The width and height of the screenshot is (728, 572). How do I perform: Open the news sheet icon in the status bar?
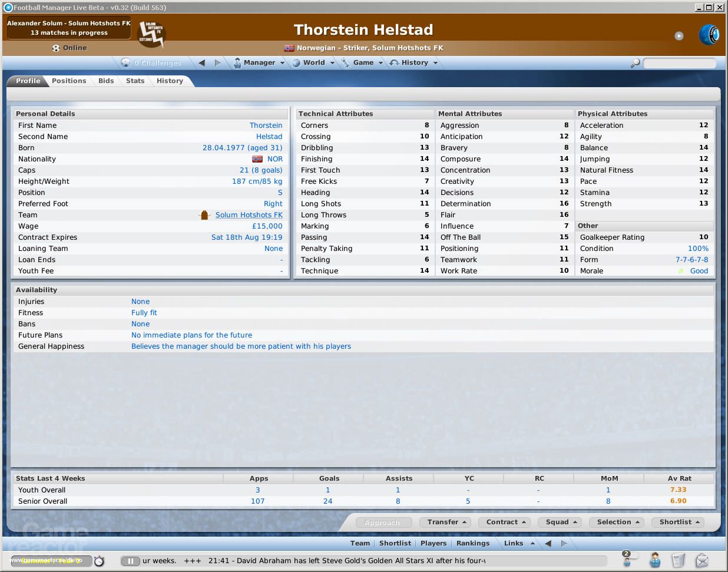pyautogui.click(x=678, y=560)
